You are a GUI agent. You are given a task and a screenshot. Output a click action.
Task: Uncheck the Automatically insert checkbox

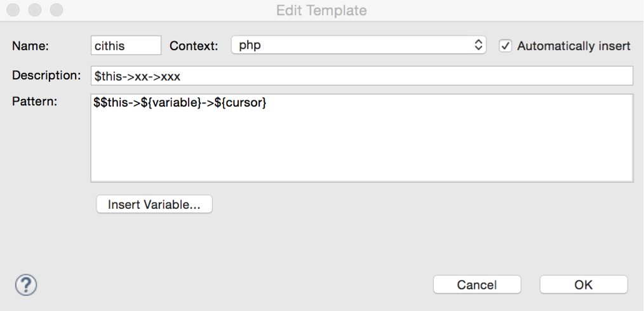click(505, 46)
